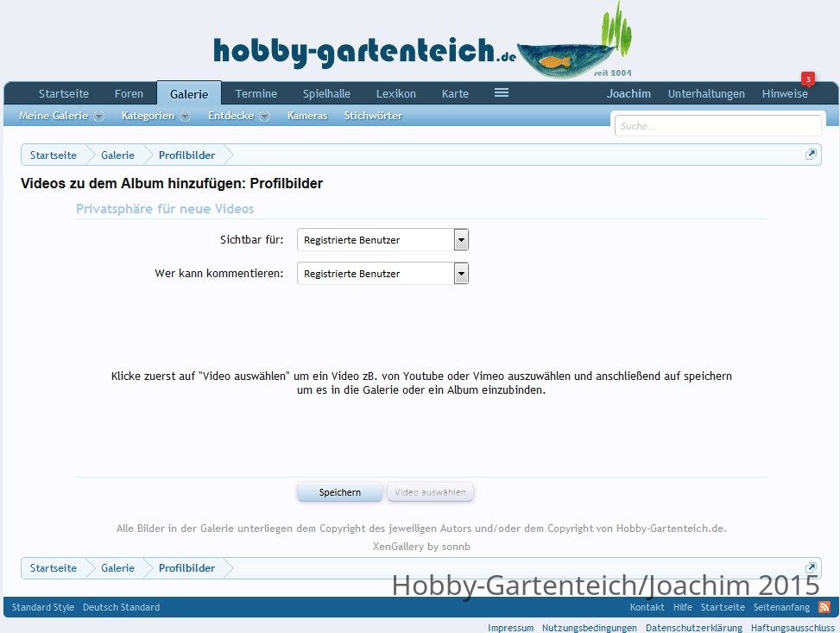The height and width of the screenshot is (633, 840).
Task: Expand the Meine Galerie dropdown arrow
Action: coord(99,116)
